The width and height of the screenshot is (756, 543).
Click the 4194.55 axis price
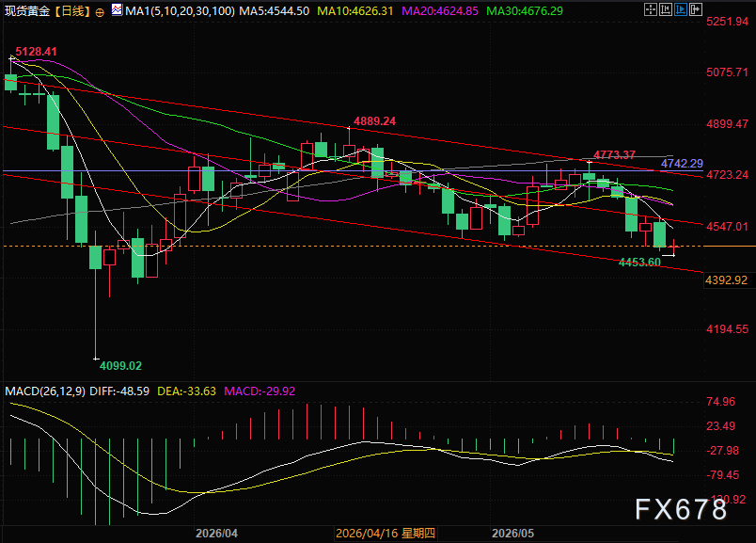coord(727,329)
